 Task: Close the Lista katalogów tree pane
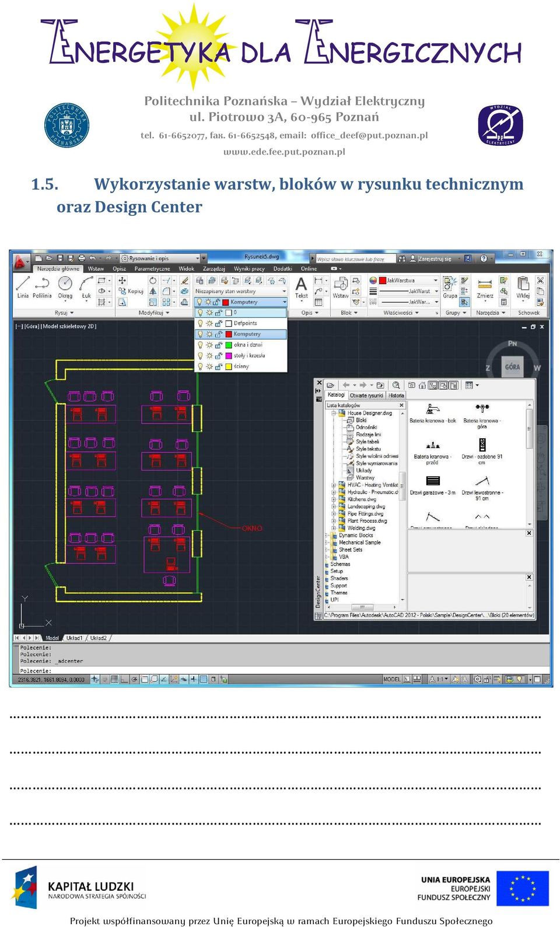coord(401,405)
